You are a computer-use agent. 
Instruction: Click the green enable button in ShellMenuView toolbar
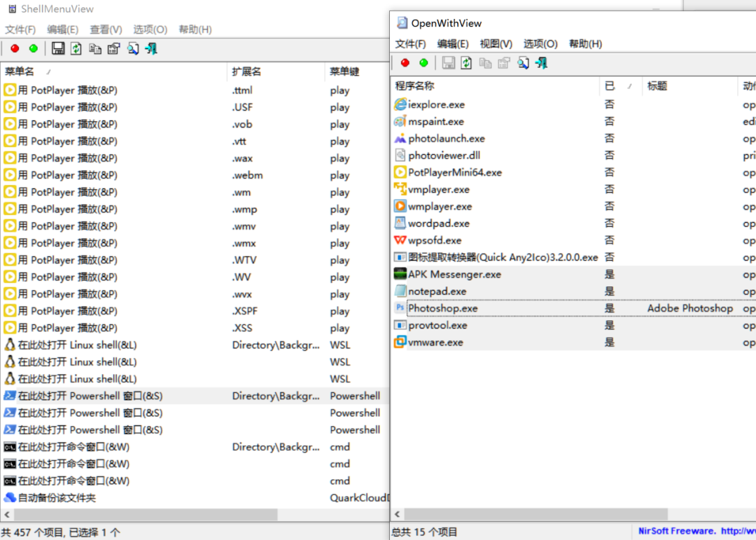33,48
